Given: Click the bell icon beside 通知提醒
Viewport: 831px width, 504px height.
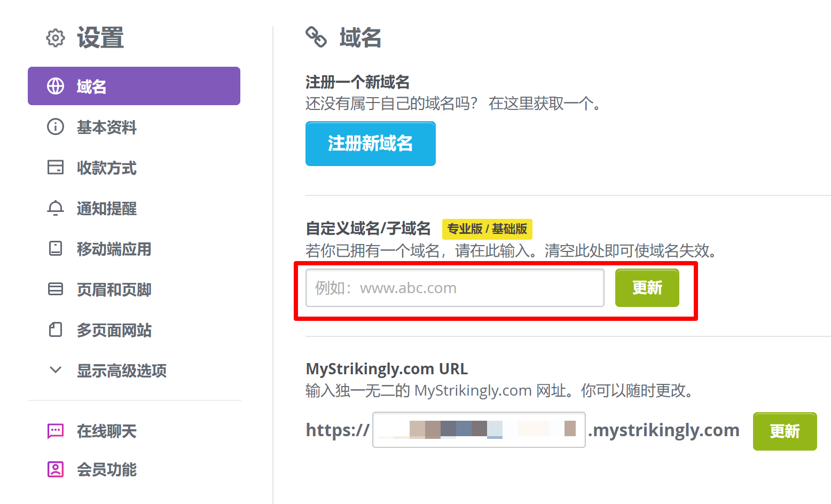Looking at the screenshot, I should click(x=56, y=208).
